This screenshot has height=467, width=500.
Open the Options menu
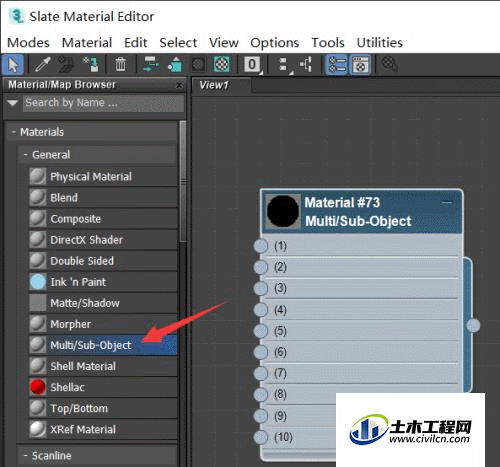click(275, 43)
